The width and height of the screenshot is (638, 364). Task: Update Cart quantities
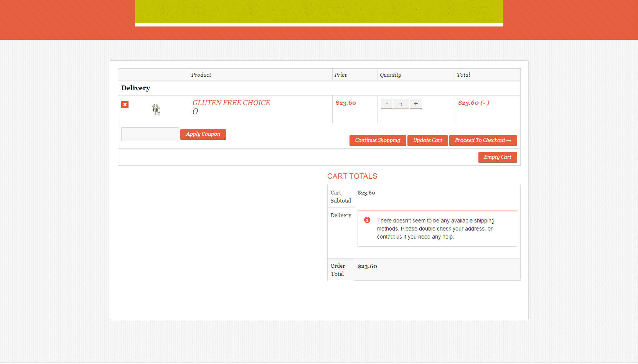point(428,140)
